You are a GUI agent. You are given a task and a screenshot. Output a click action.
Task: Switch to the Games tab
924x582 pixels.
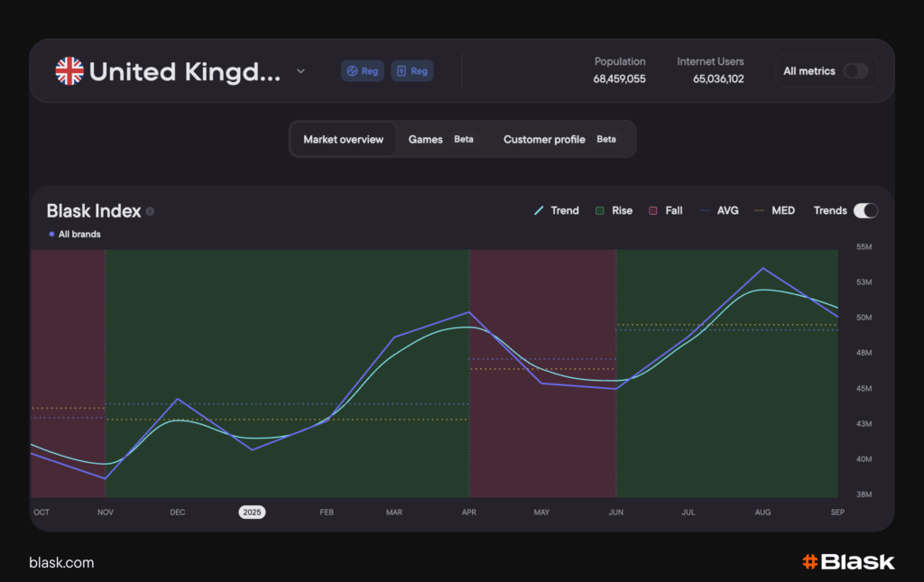pyautogui.click(x=425, y=140)
